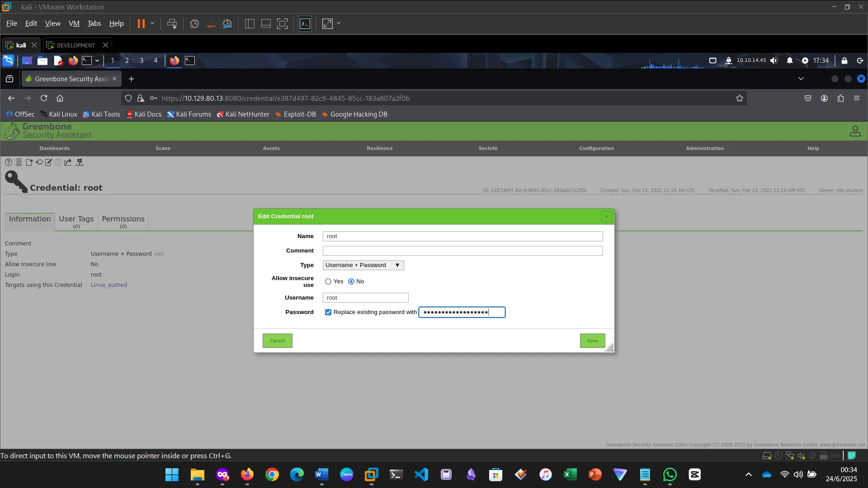Open the user account icon in Greenbone header
This screenshot has width=868, height=488.
[854, 131]
